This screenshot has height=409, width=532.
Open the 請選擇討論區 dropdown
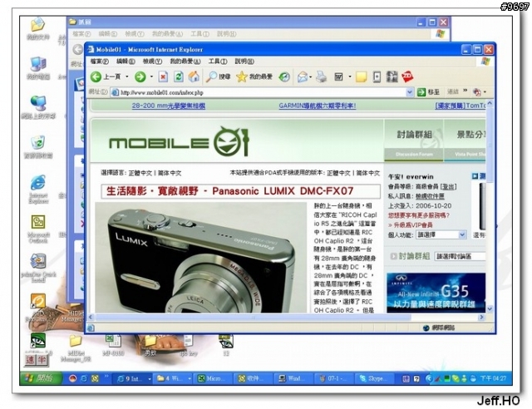click(460, 256)
